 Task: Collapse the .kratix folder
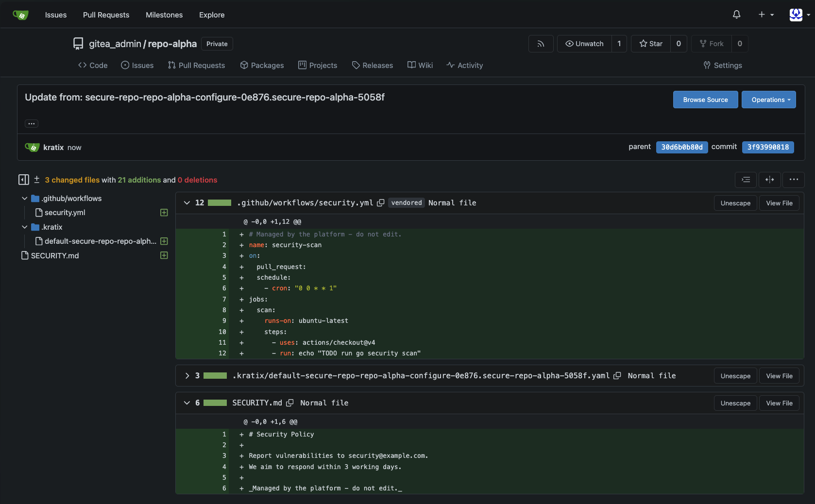pos(24,227)
